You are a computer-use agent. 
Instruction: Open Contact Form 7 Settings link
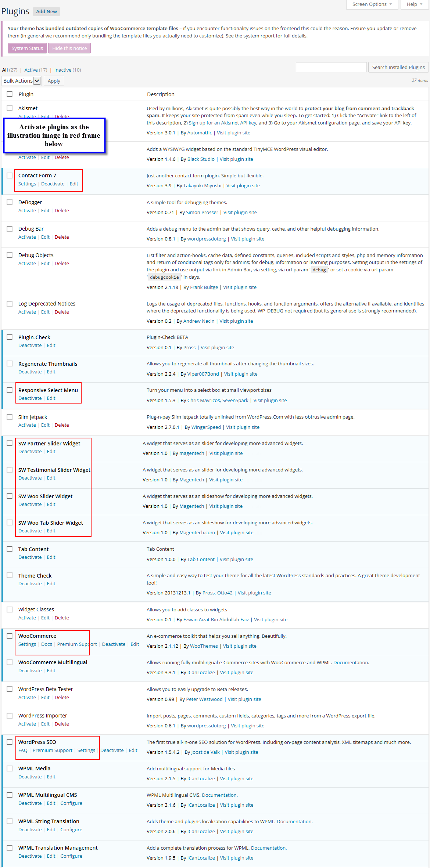27,184
